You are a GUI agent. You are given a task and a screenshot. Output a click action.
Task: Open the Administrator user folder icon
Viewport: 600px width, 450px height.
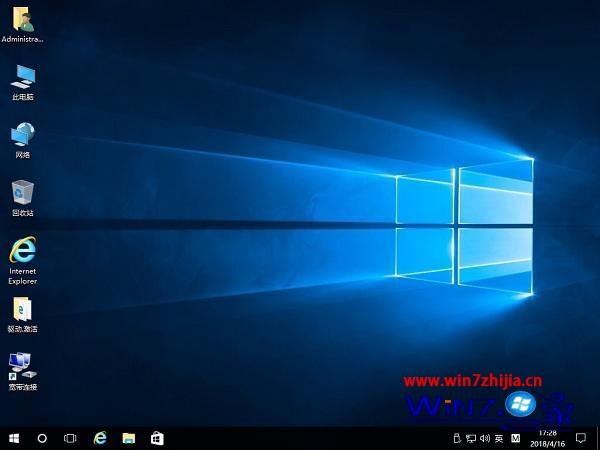(23, 24)
